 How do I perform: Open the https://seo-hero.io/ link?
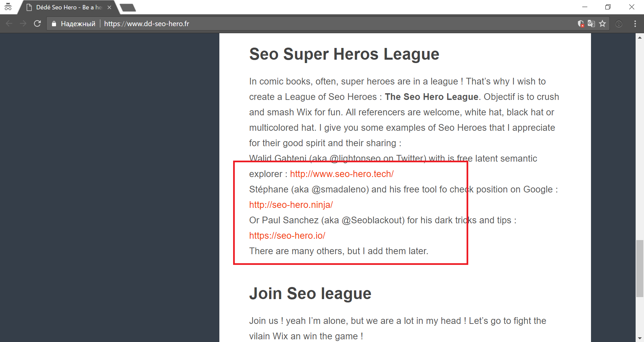coord(287,235)
